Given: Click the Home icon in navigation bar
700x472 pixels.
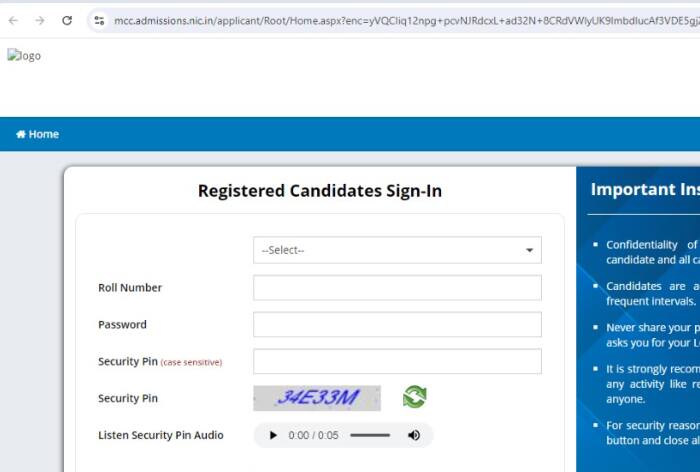Looking at the screenshot, I should (x=21, y=134).
